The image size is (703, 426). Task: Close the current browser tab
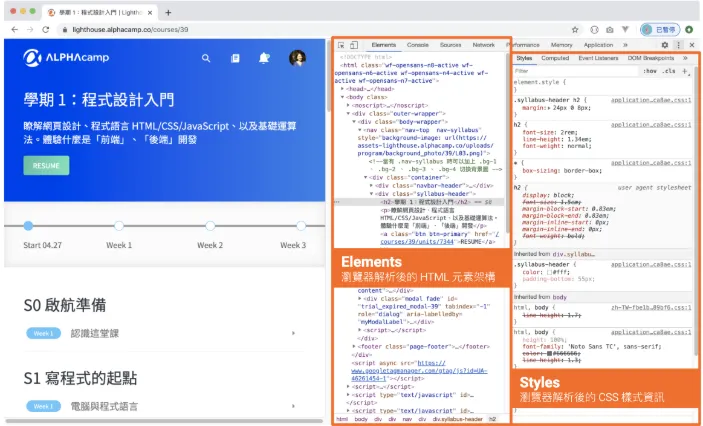coord(150,13)
